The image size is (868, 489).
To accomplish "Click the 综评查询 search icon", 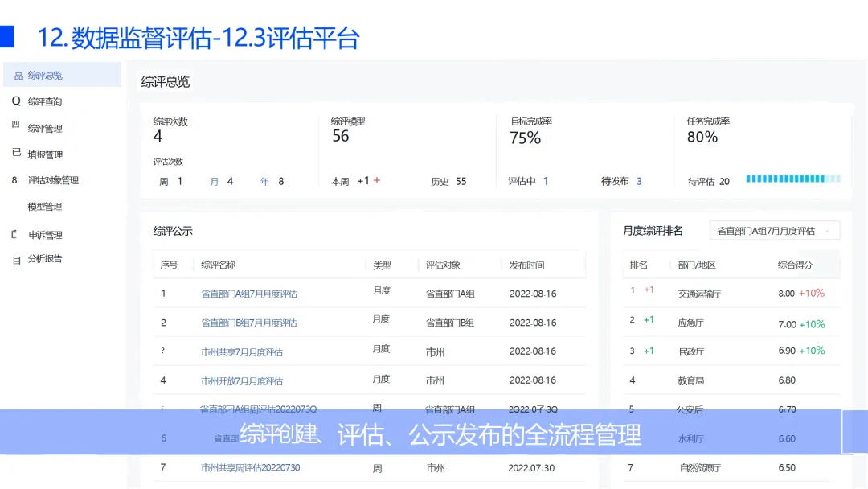I will (x=16, y=101).
